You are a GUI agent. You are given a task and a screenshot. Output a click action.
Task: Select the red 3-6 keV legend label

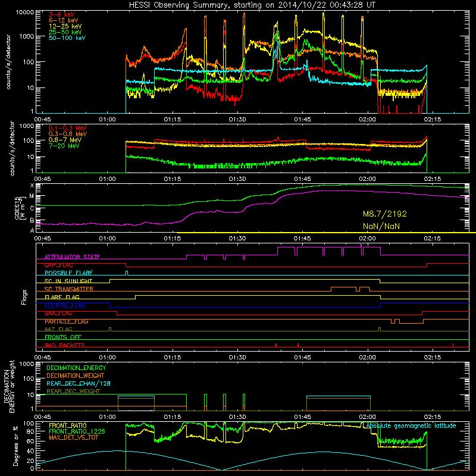[62, 14]
